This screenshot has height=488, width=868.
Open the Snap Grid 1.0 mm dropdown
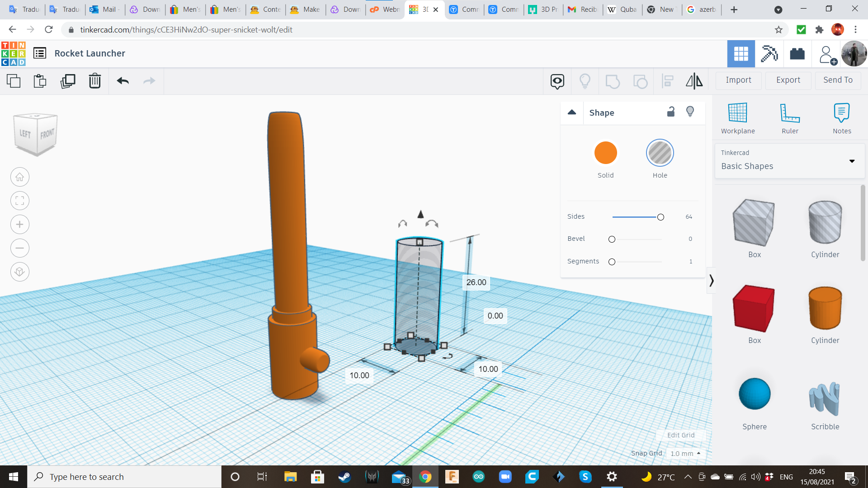(x=685, y=453)
